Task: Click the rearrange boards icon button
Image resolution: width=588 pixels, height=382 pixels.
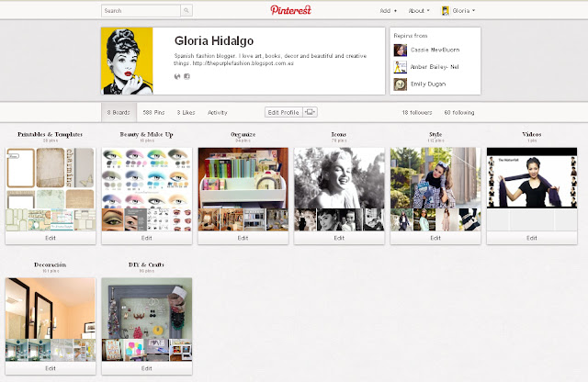Action: (x=311, y=112)
